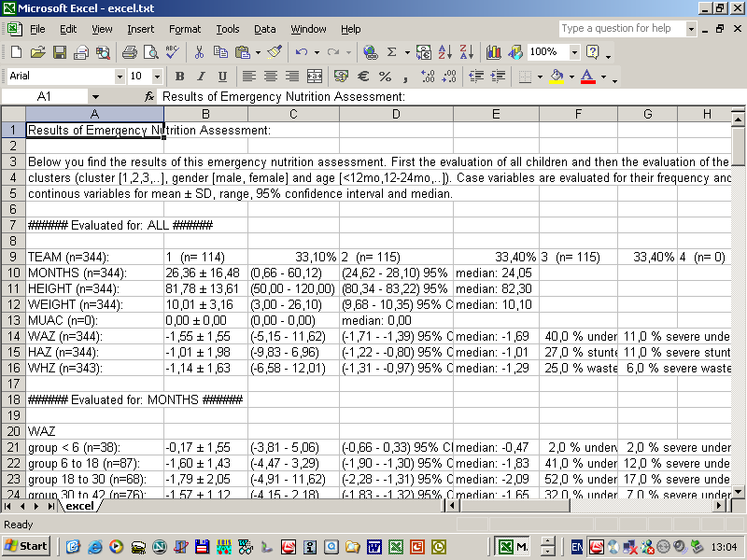Open the Format menu

[184, 29]
